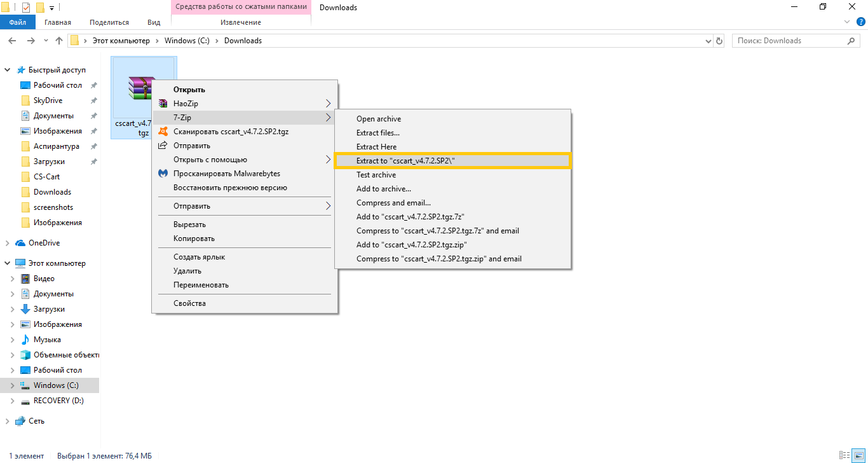
Task: Choose Add to "cscart_v4.7.2.SP2.tgz.zip"
Action: 453,245
